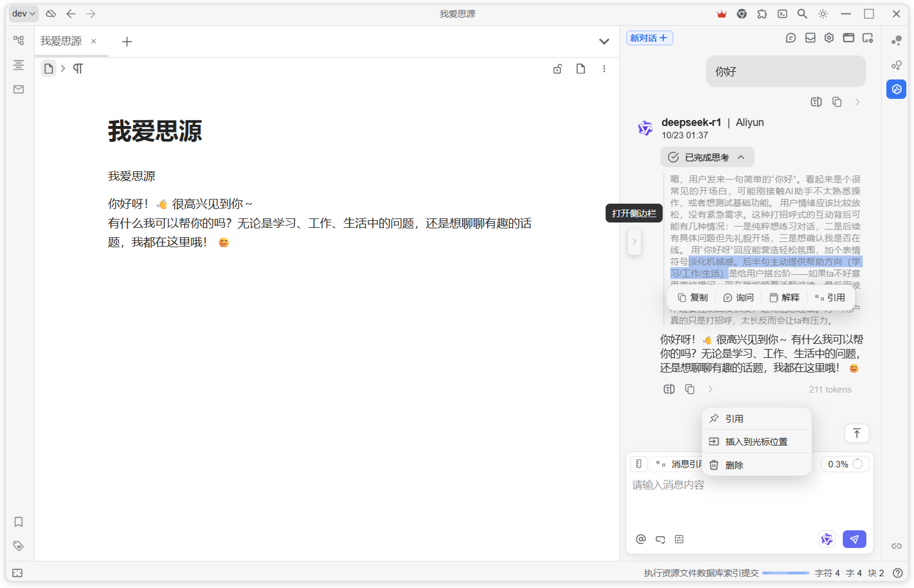
Task: Start a new chat with 新对话
Action: pos(649,38)
